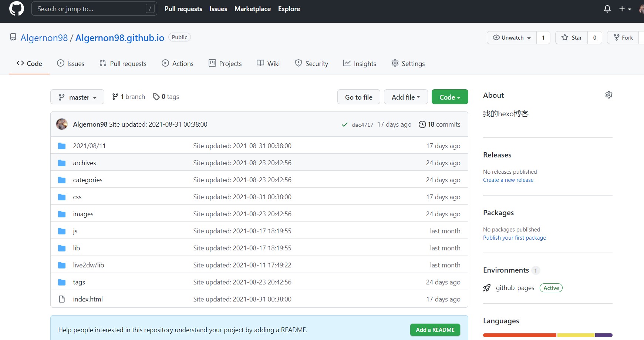
Task: Expand the master branch selector
Action: (77, 97)
